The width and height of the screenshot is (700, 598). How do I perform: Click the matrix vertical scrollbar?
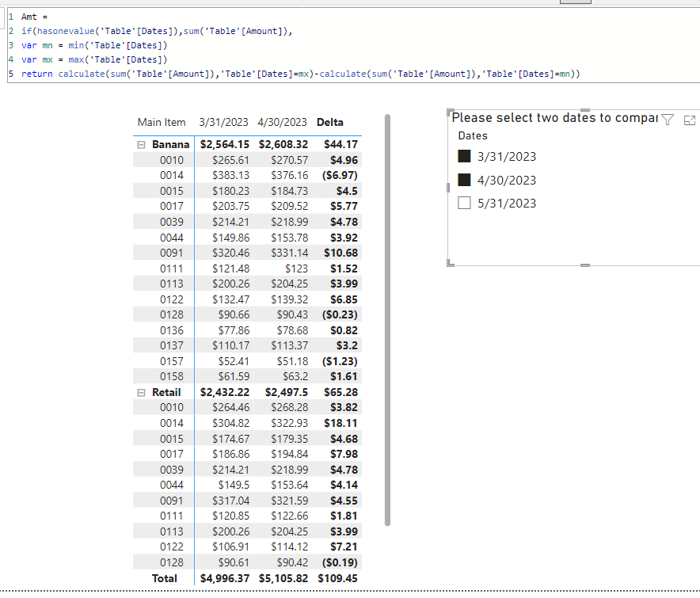[x=387, y=320]
